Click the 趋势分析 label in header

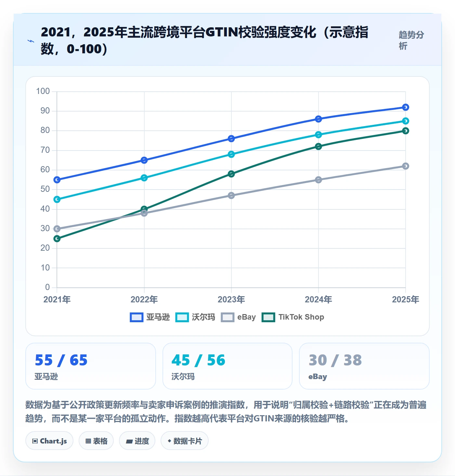click(x=411, y=40)
